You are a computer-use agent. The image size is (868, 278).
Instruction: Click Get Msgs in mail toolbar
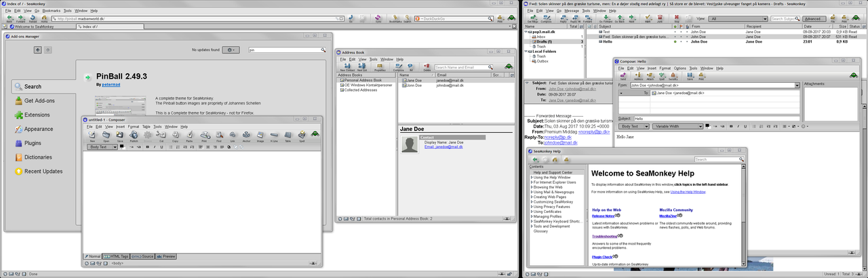click(532, 20)
